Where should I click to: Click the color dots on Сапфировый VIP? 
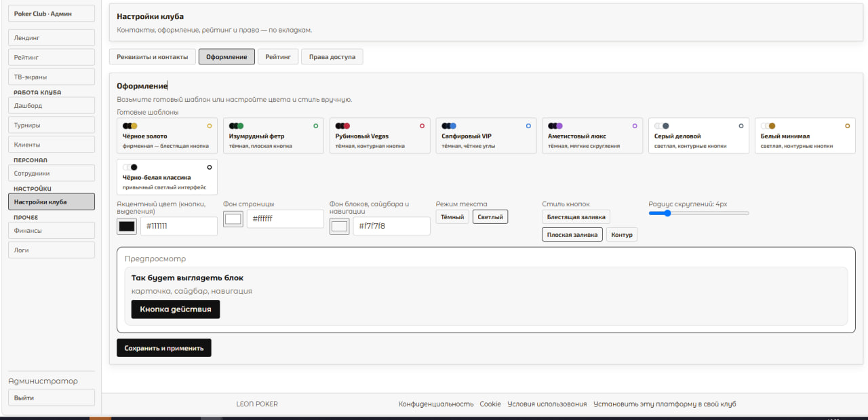449,126
